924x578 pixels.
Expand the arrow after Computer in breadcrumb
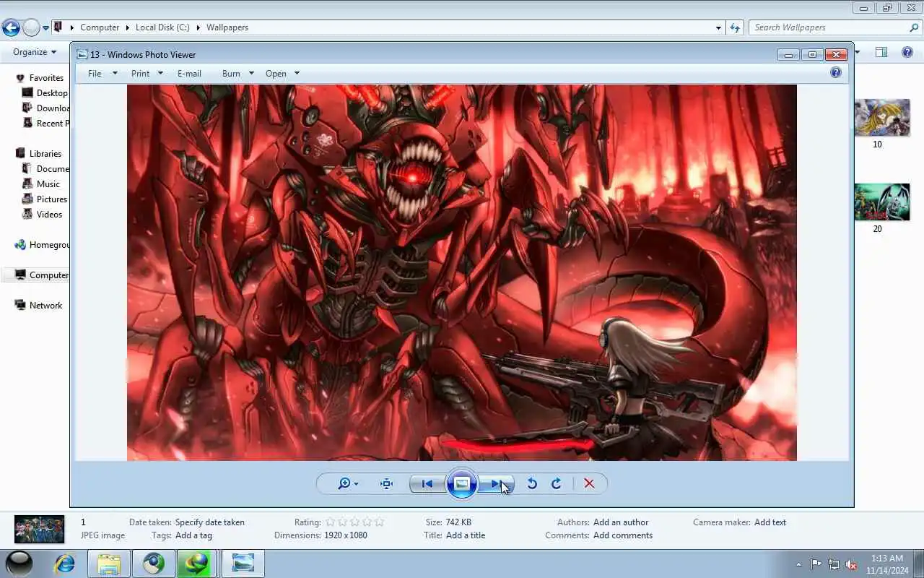pyautogui.click(x=128, y=27)
